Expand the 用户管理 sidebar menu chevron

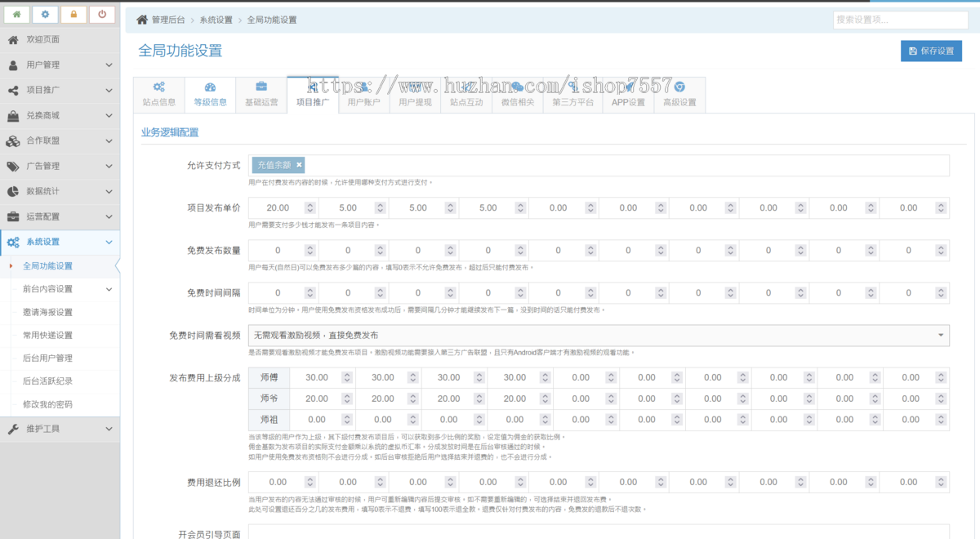[x=109, y=65]
